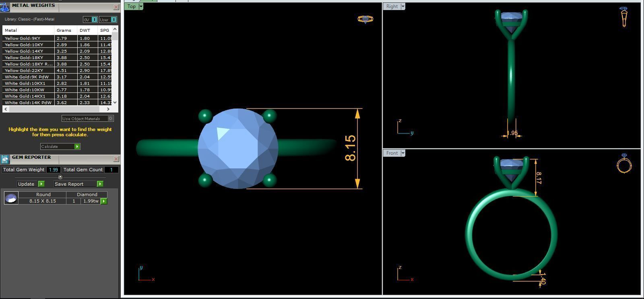Open the Front viewport dropdown arrow
Image resolution: width=644 pixels, height=299 pixels.
(402, 153)
